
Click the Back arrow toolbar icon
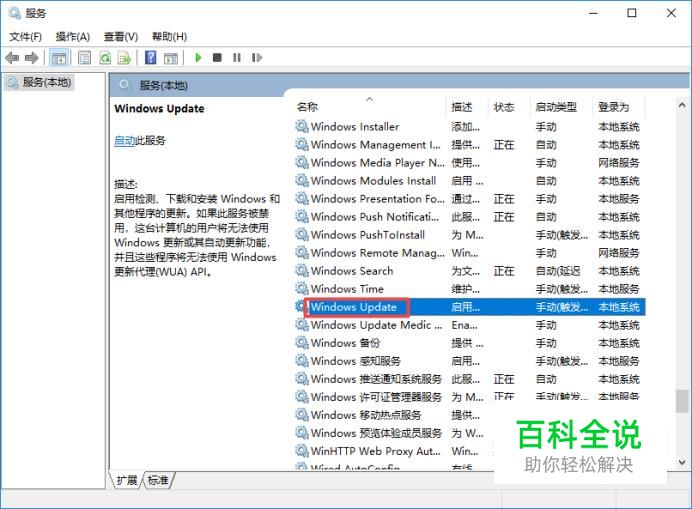[x=12, y=58]
